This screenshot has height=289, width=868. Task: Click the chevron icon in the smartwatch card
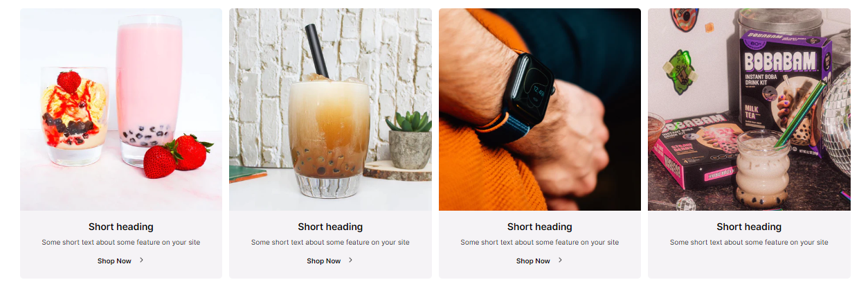tap(560, 261)
